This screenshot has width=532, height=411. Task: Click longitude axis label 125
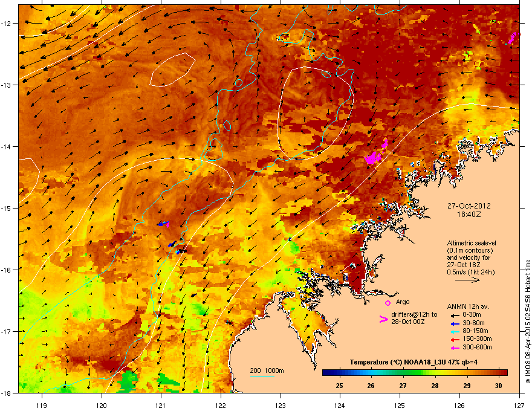coord(400,405)
